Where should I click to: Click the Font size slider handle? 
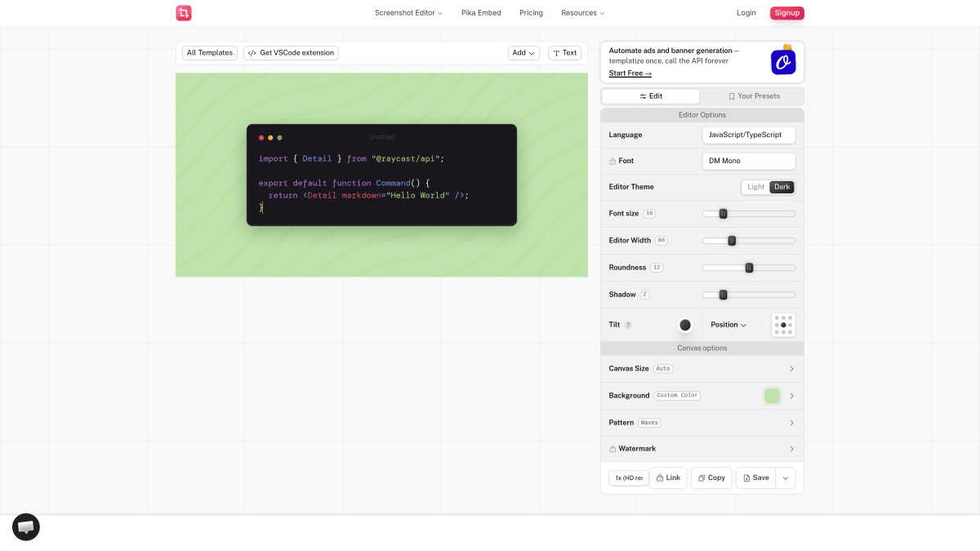723,214
